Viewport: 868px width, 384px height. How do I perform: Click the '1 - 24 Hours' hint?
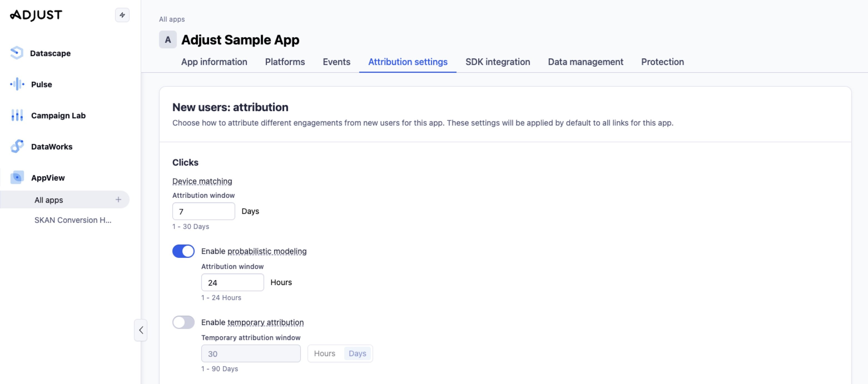tap(221, 297)
